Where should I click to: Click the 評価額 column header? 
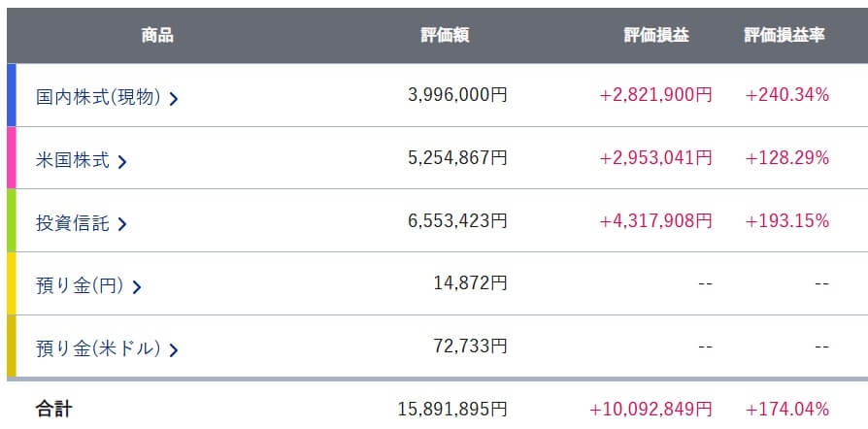(x=445, y=35)
